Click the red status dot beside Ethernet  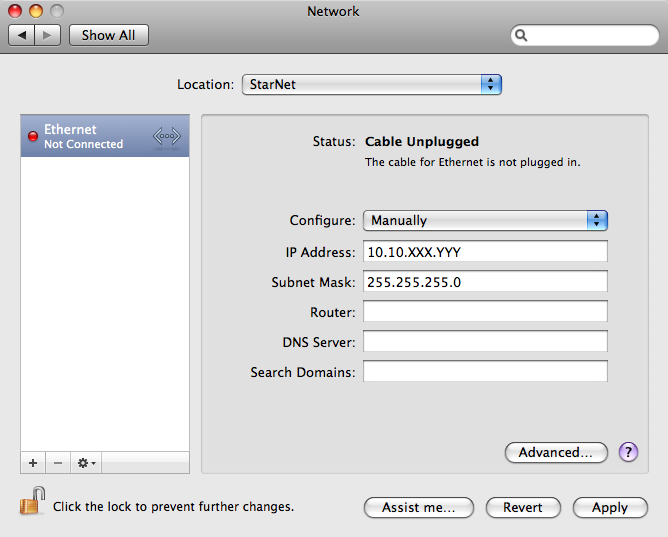[33, 136]
